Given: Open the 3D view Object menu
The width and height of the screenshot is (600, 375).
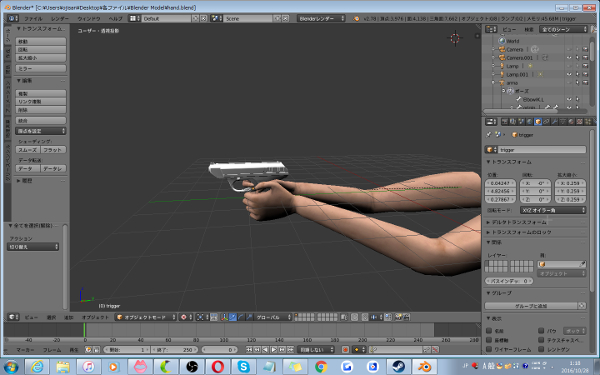Looking at the screenshot, I should (x=95, y=317).
